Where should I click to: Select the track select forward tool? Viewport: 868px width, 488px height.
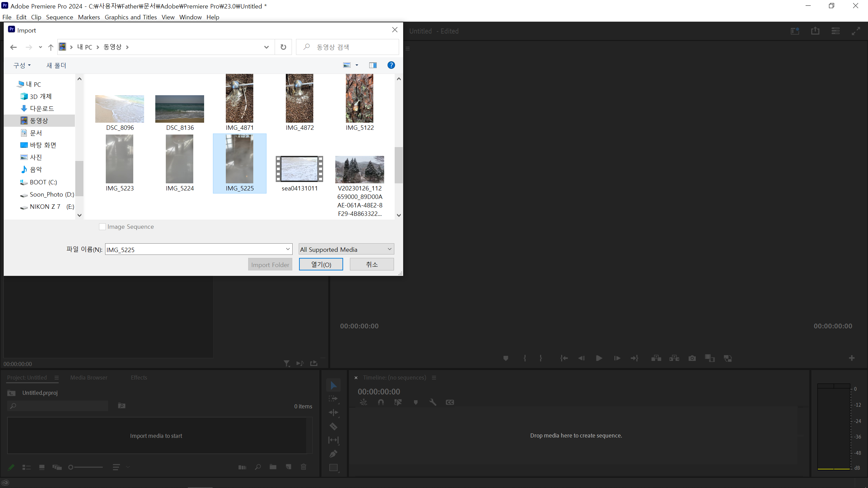tap(333, 399)
